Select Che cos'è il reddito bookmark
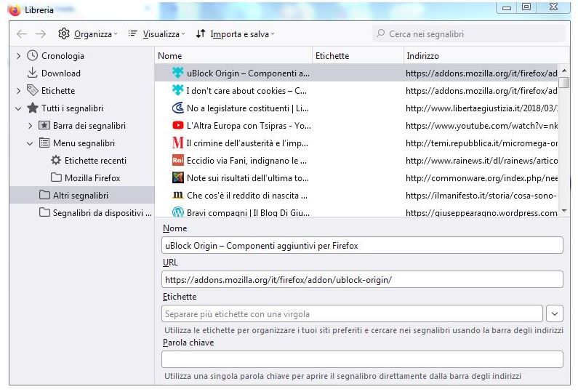The image size is (578, 392). [x=247, y=196]
